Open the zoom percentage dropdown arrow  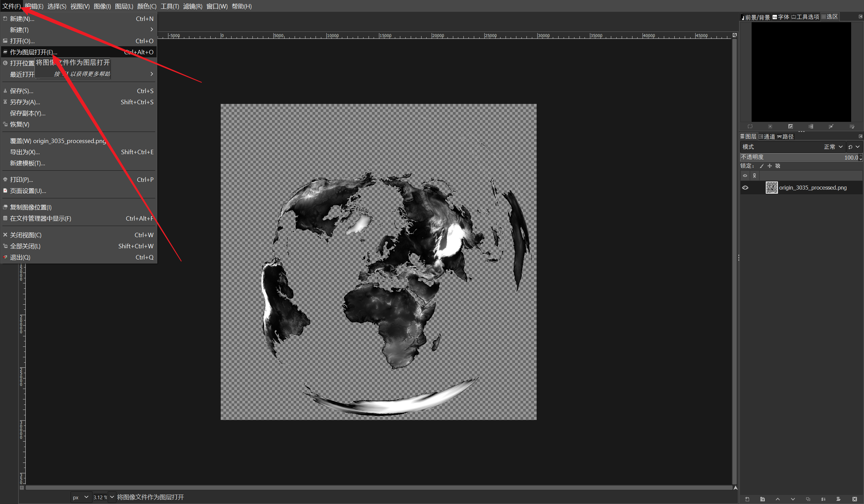[112, 497]
